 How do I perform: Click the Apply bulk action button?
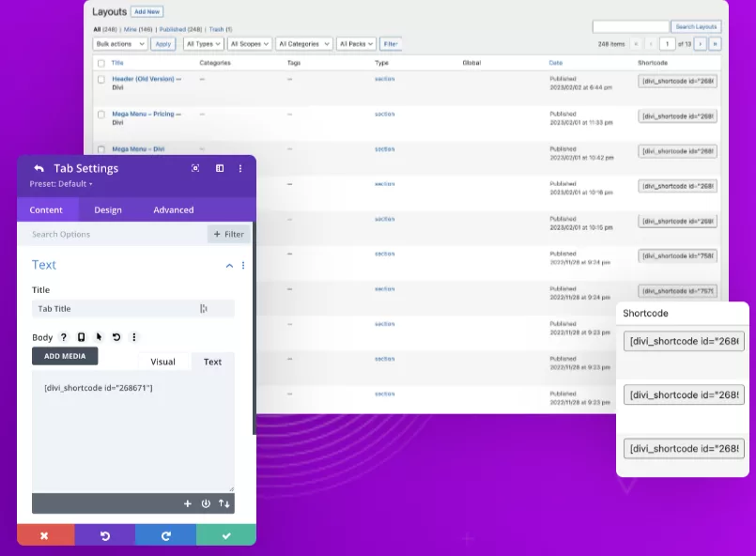pyautogui.click(x=163, y=44)
